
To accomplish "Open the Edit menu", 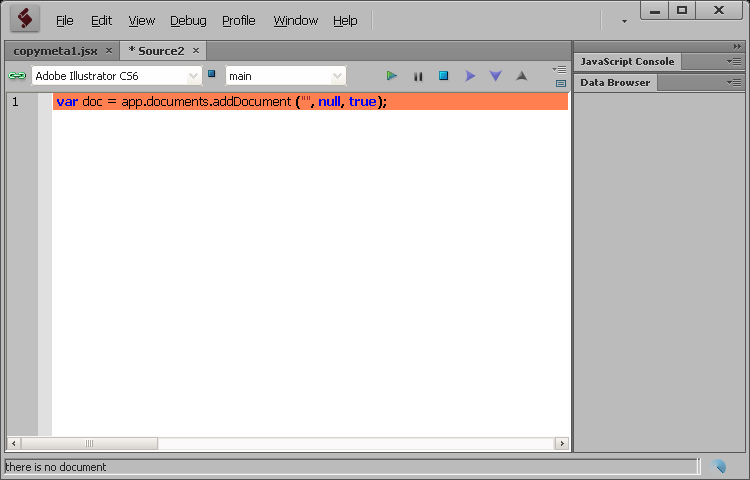I will point(101,21).
